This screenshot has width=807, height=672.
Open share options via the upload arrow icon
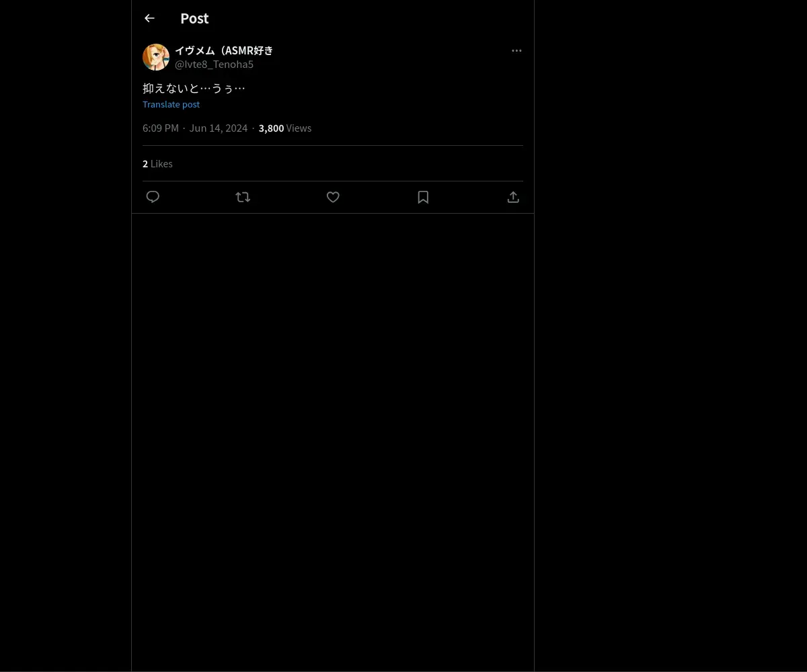click(513, 197)
